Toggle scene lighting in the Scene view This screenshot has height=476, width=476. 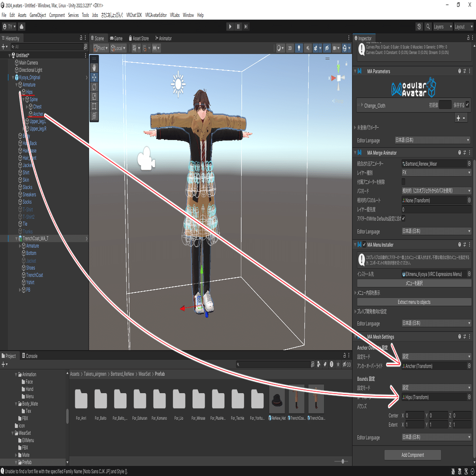(299, 48)
